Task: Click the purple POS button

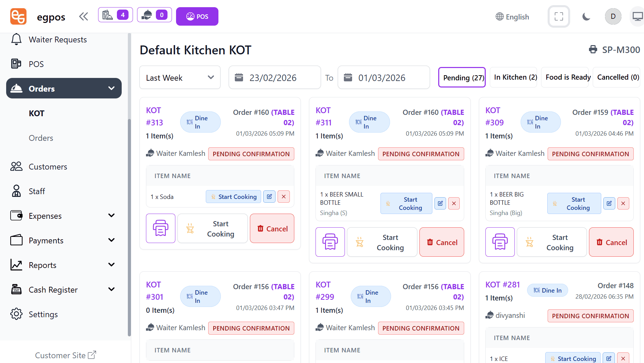Action: (x=197, y=16)
